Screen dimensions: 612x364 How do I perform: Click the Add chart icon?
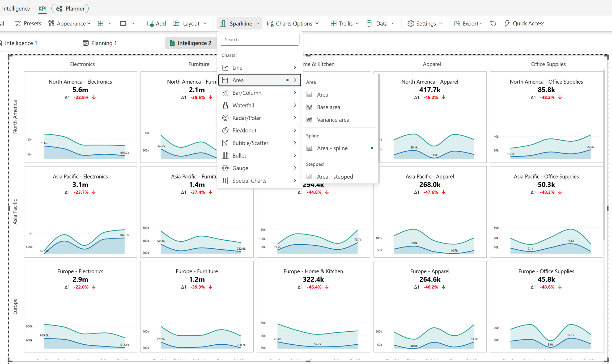pos(150,24)
